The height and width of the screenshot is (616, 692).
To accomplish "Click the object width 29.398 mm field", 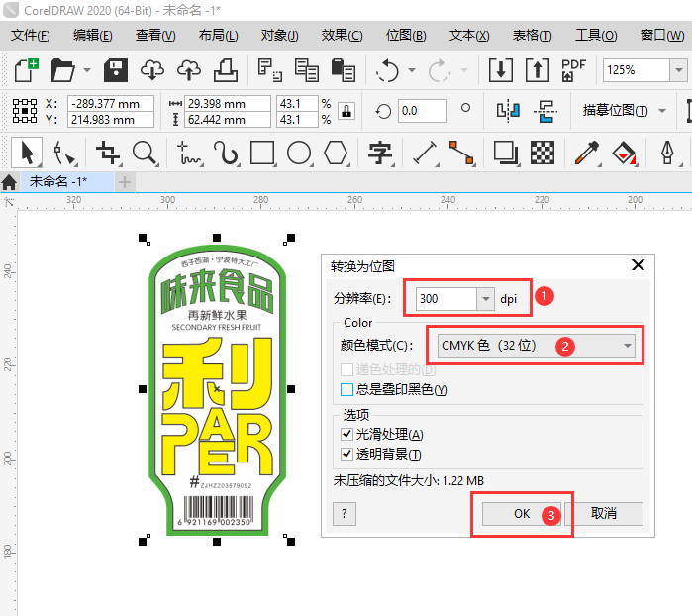I will 228,103.
